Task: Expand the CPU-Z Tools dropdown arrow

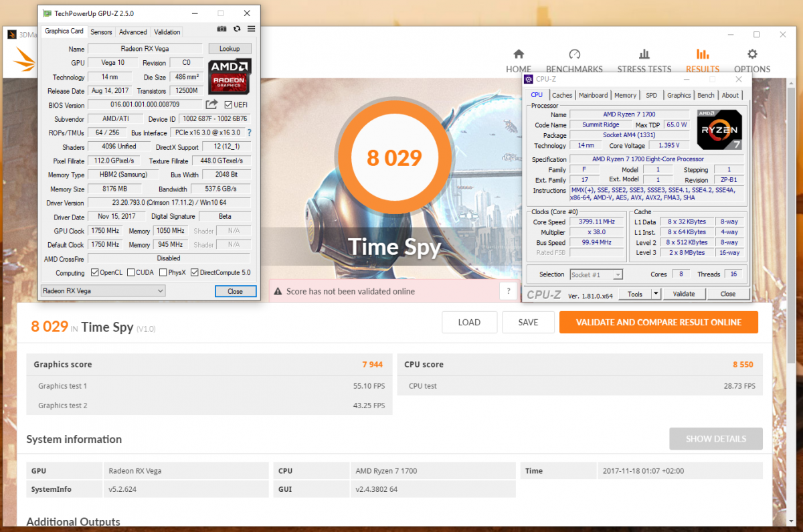Action: tap(656, 294)
